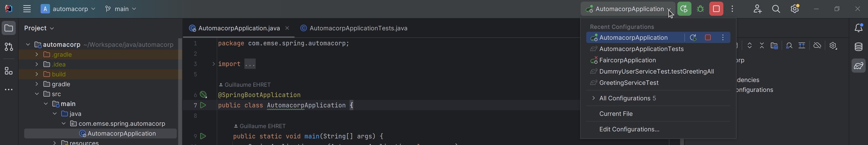
Task: Switch to AutomacorpApplicationTests.java tab
Action: point(354,28)
